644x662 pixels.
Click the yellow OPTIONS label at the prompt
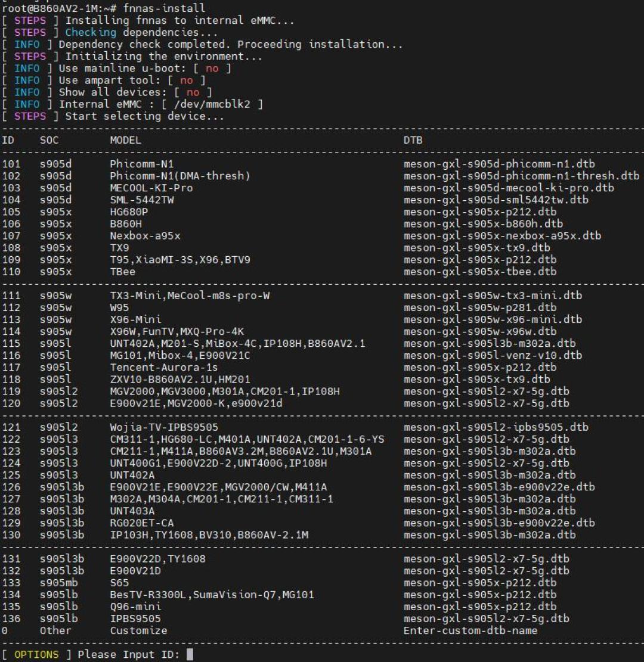[x=36, y=654]
